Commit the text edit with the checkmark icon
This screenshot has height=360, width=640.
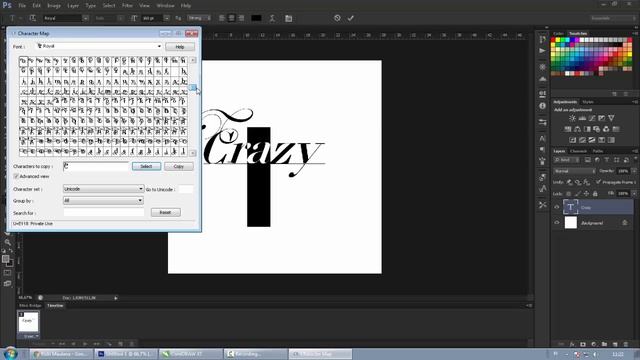tap(351, 18)
